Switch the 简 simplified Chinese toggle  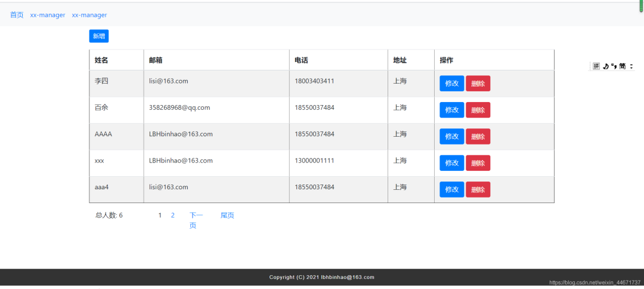click(x=623, y=66)
